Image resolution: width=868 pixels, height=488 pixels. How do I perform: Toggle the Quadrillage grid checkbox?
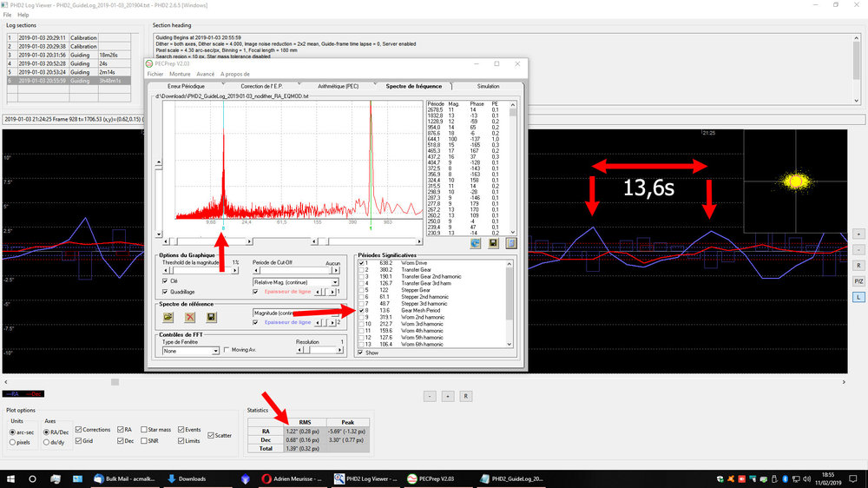click(165, 292)
